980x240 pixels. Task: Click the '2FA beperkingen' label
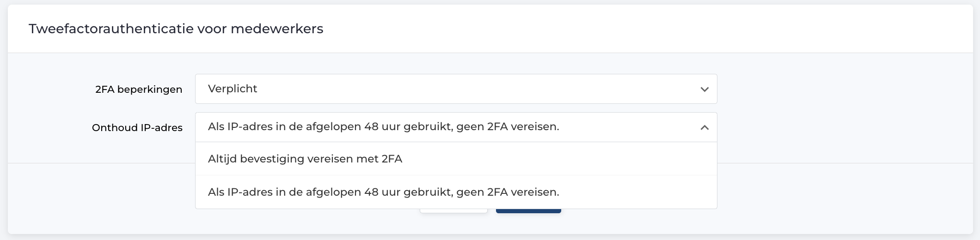pos(139,89)
